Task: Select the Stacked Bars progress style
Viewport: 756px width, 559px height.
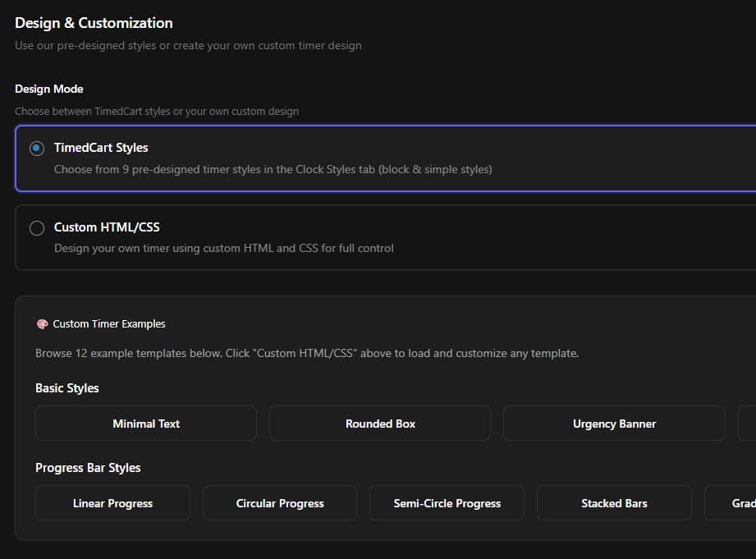Action: tap(613, 502)
